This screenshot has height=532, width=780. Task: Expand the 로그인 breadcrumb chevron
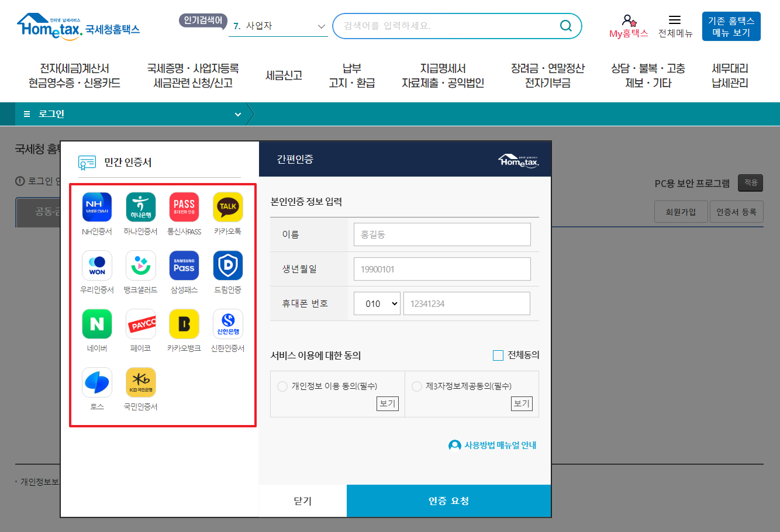[x=238, y=115]
